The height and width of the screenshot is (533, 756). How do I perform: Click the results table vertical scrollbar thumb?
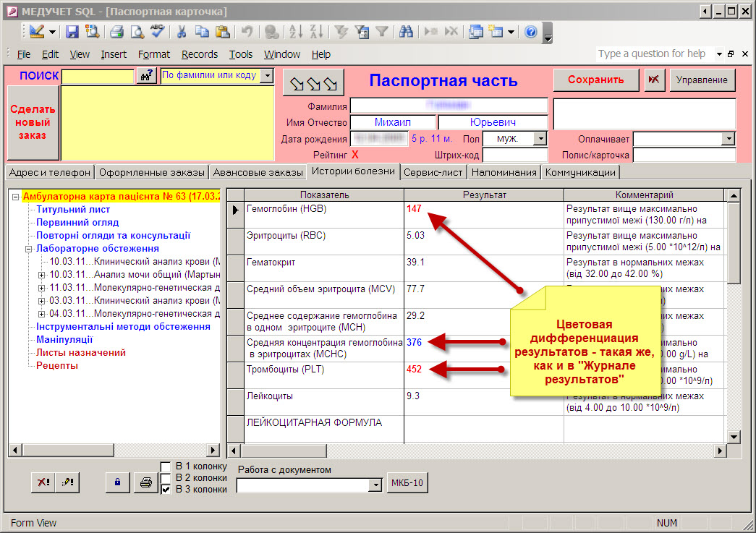click(x=734, y=244)
